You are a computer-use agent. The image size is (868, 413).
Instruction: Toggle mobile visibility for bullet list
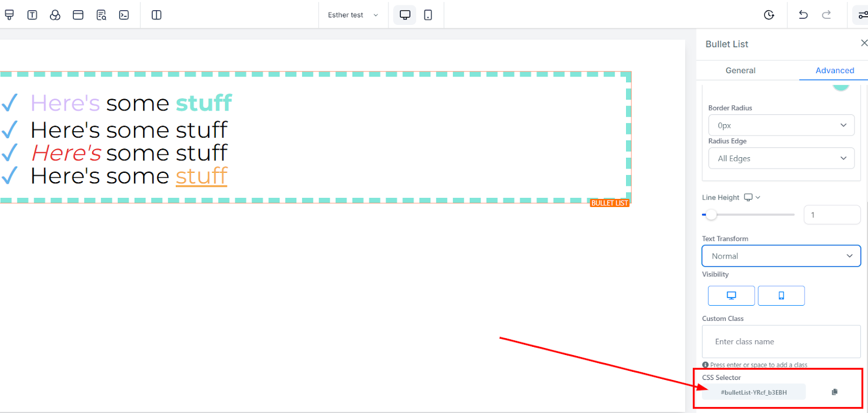(x=781, y=295)
